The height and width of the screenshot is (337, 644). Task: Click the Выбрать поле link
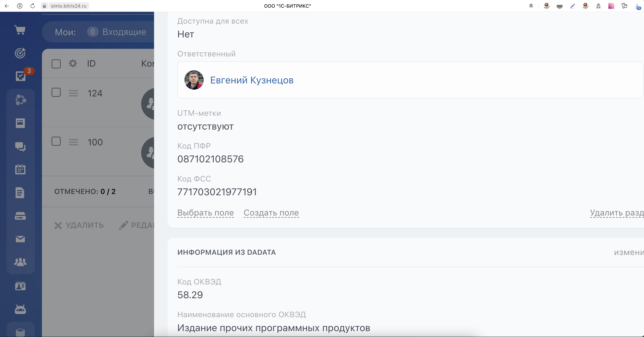coord(206,213)
